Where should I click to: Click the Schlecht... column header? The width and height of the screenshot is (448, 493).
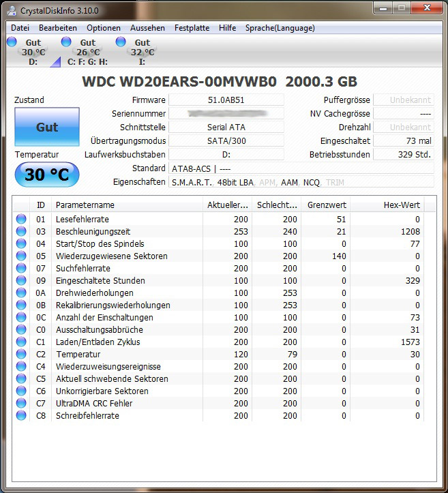tap(276, 205)
